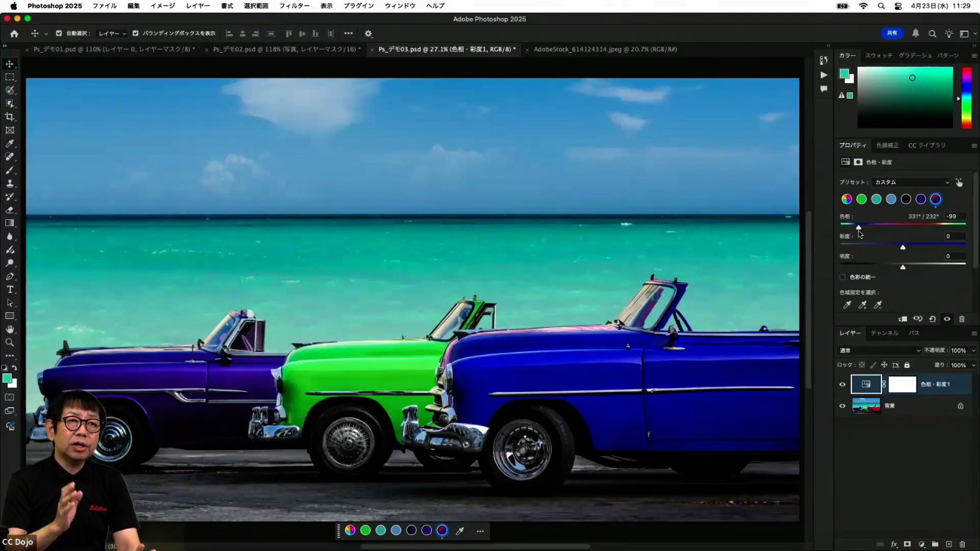
Task: Select the Crop tool
Action: click(x=10, y=117)
